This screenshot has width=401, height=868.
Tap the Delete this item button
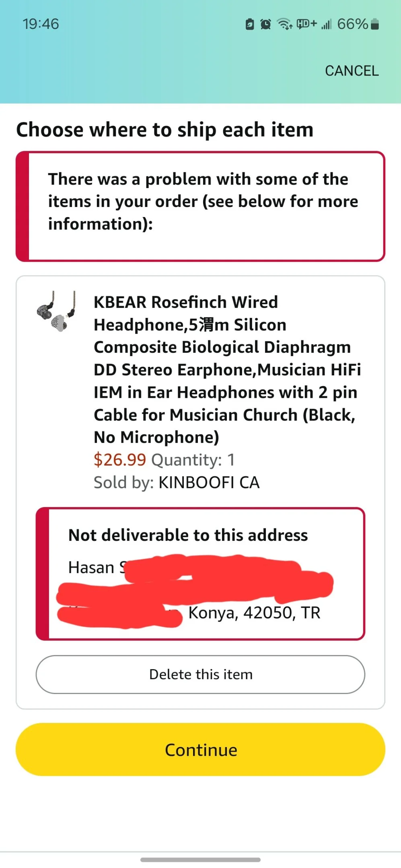click(200, 674)
